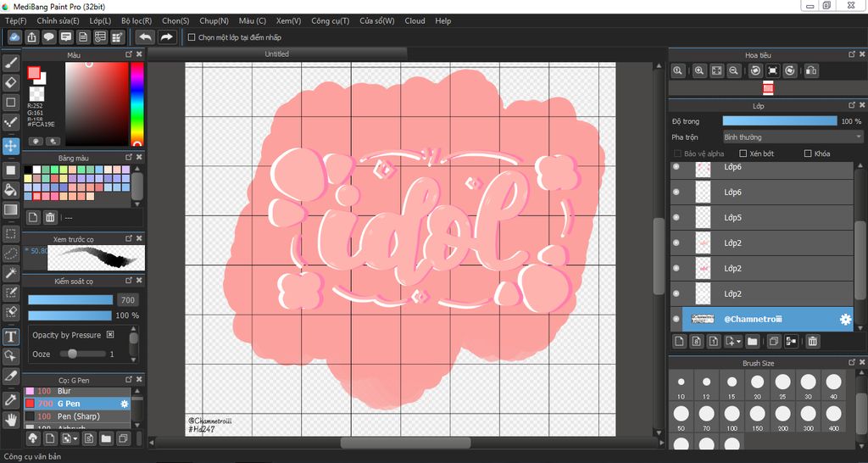Screen dimensions: 868x463
Task: Undock the 'Bảng màu' palette panel
Action: (x=129, y=158)
